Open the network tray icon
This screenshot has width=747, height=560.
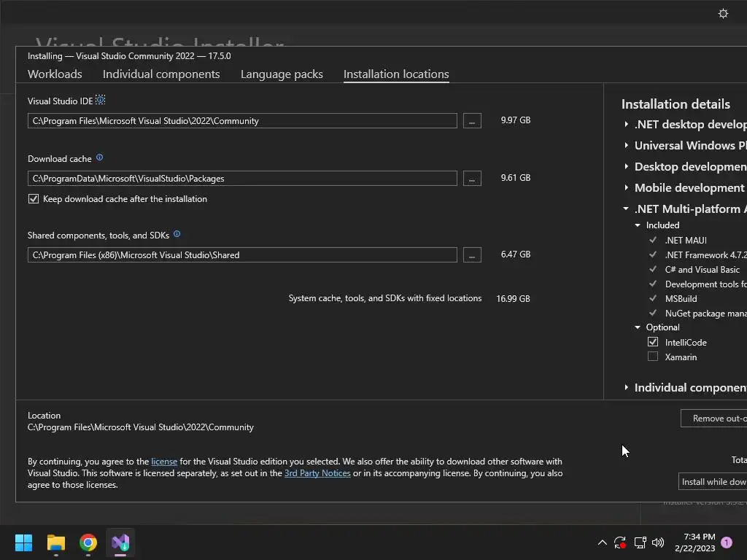(640, 542)
